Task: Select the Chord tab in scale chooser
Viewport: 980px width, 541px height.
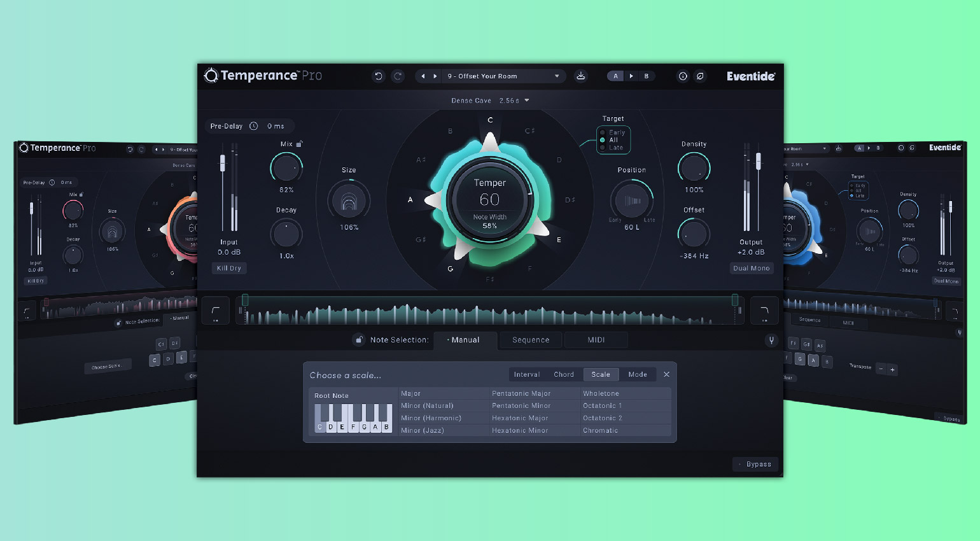Action: pyautogui.click(x=563, y=375)
